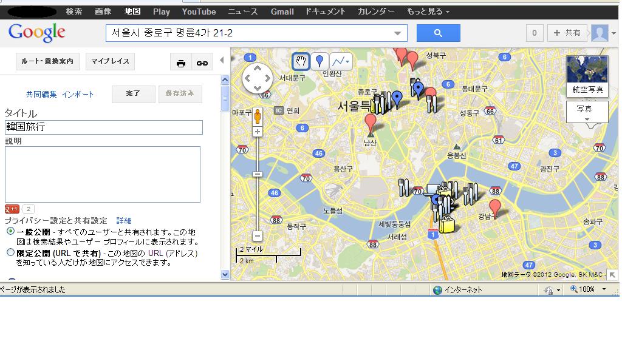Open ニュース in the top bar
The height and width of the screenshot is (364, 622).
pyautogui.click(x=243, y=12)
